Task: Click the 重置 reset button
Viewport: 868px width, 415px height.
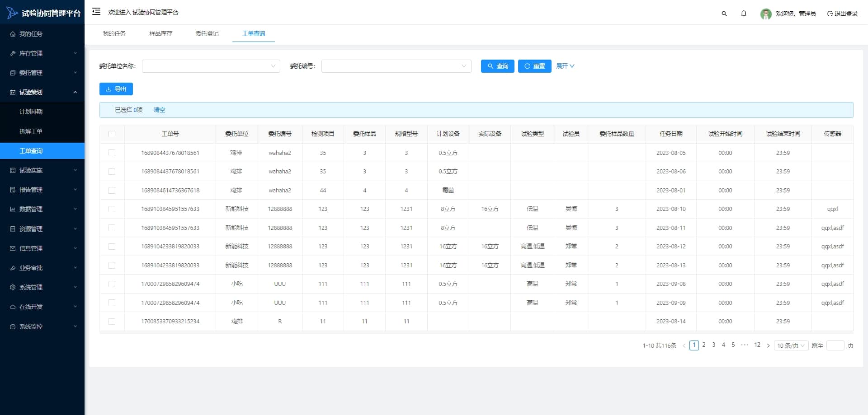Action: point(534,66)
